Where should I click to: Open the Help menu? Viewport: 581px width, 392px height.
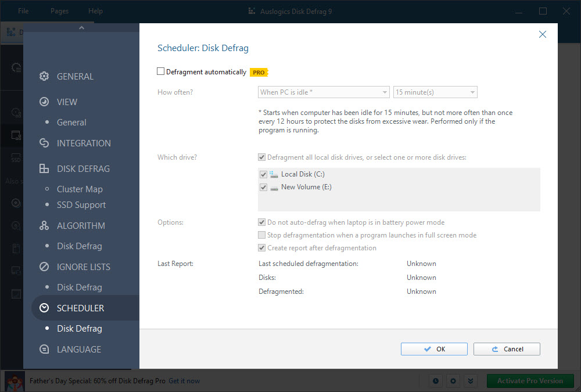95,11
